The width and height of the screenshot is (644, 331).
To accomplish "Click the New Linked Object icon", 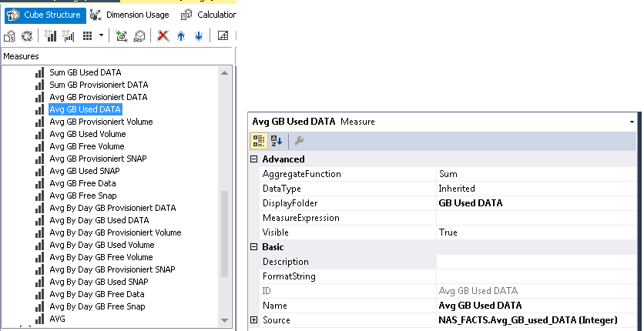I will (x=139, y=36).
